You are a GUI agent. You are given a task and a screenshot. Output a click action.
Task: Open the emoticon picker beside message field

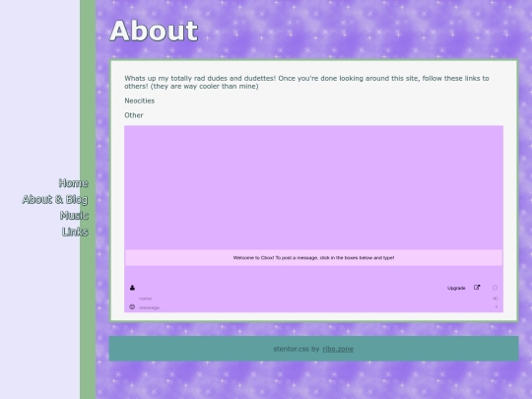tap(132, 307)
